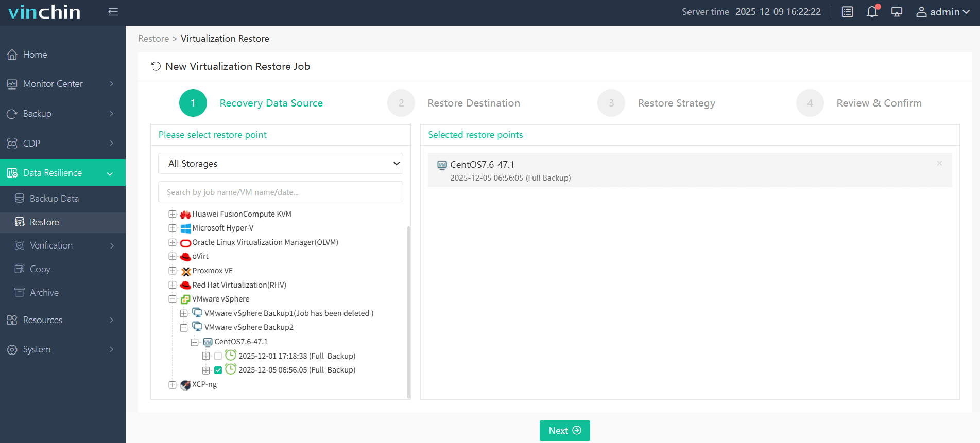Expand the Backup menu
980x443 pixels.
pyautogui.click(x=63, y=114)
